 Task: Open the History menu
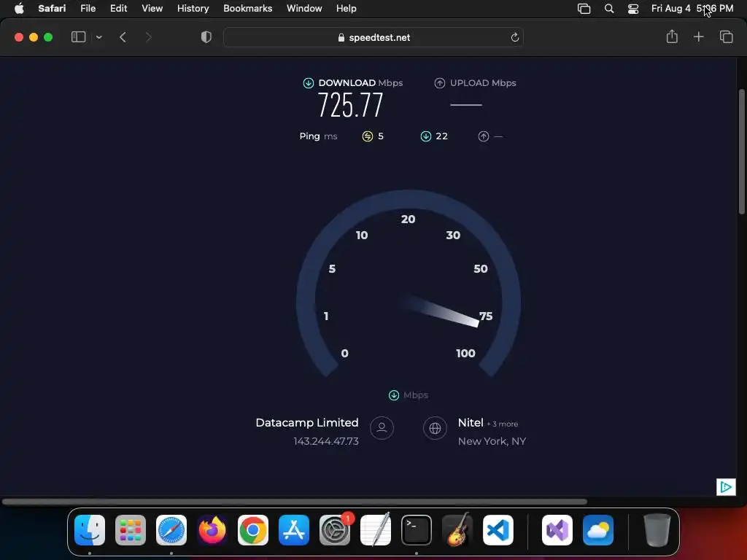[193, 9]
